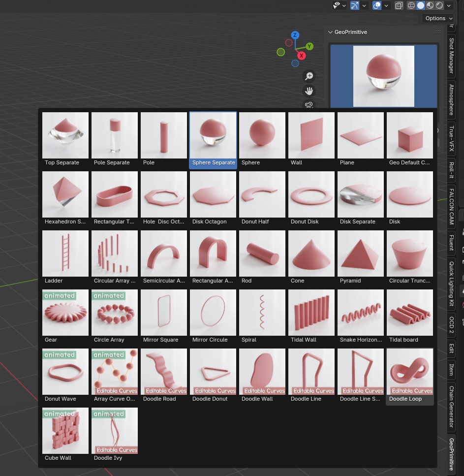Choose the Cube Wall animated primitive
Screen dimensions: 464x476
coord(65,435)
